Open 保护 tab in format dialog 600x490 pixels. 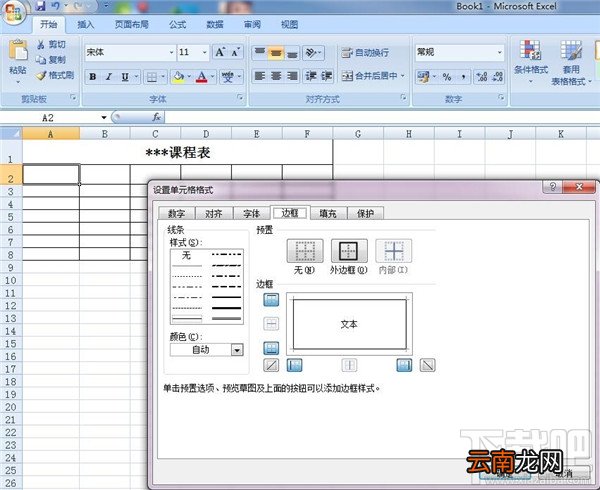365,213
